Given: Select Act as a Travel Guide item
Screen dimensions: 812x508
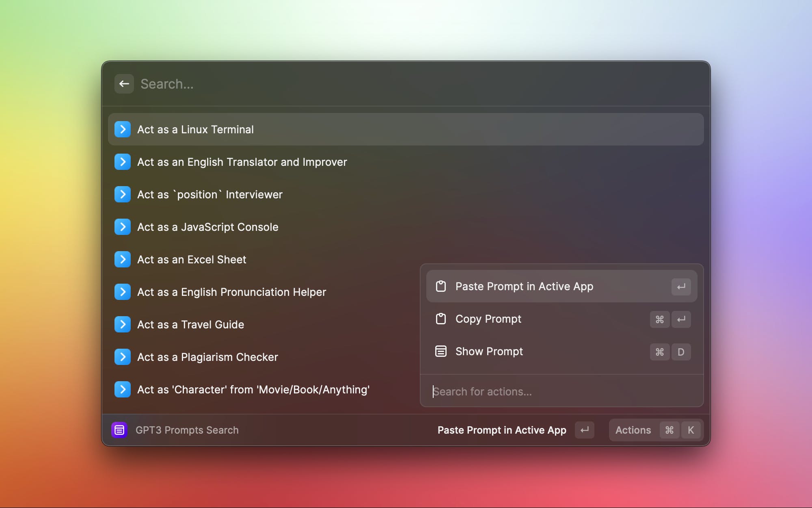Looking at the screenshot, I should pos(190,325).
